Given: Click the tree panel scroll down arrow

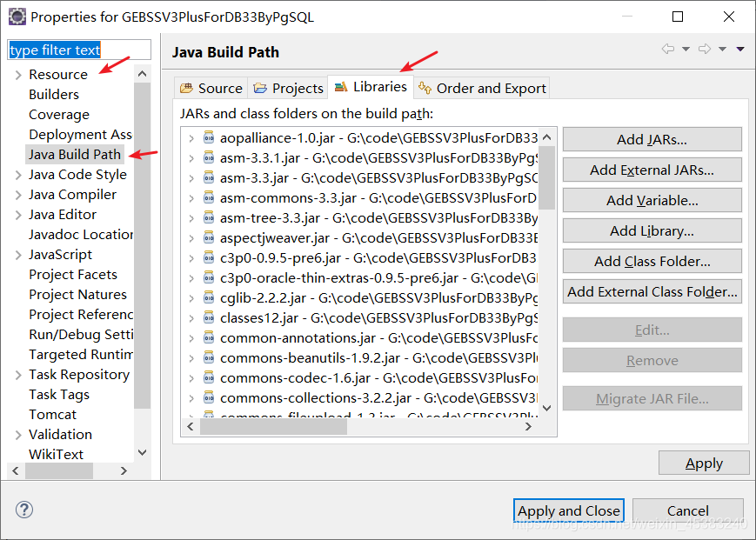Looking at the screenshot, I should [x=142, y=452].
